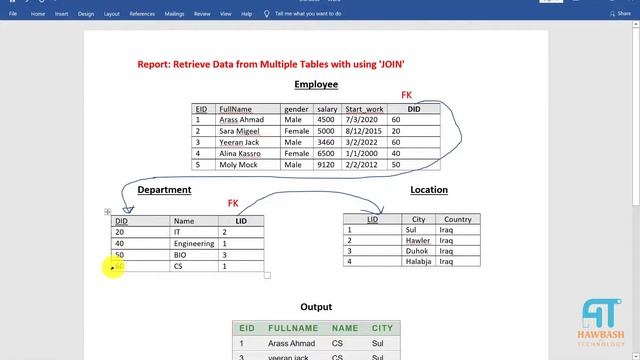This screenshot has height=360, width=640.
Task: Click the Share button
Action: 620,13
